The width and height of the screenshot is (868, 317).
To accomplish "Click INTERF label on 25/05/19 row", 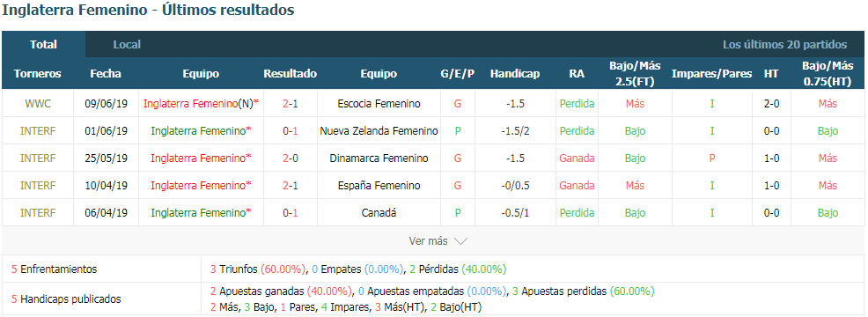I will click(x=38, y=158).
